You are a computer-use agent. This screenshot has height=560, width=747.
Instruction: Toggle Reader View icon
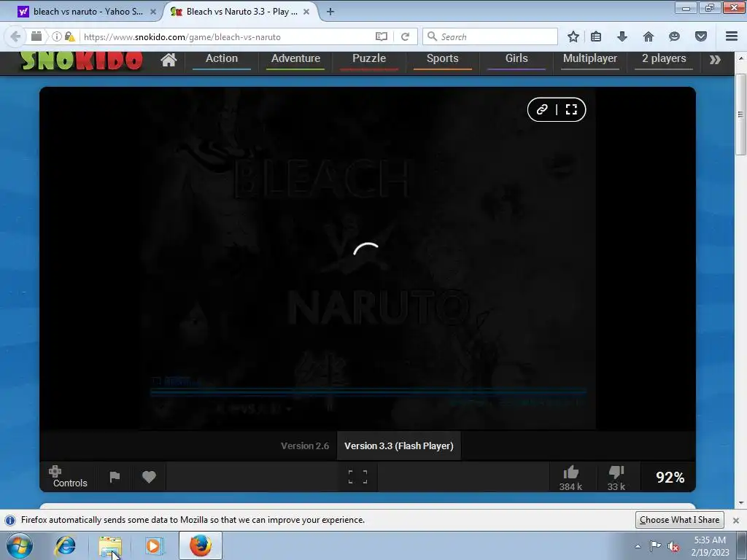tap(381, 36)
